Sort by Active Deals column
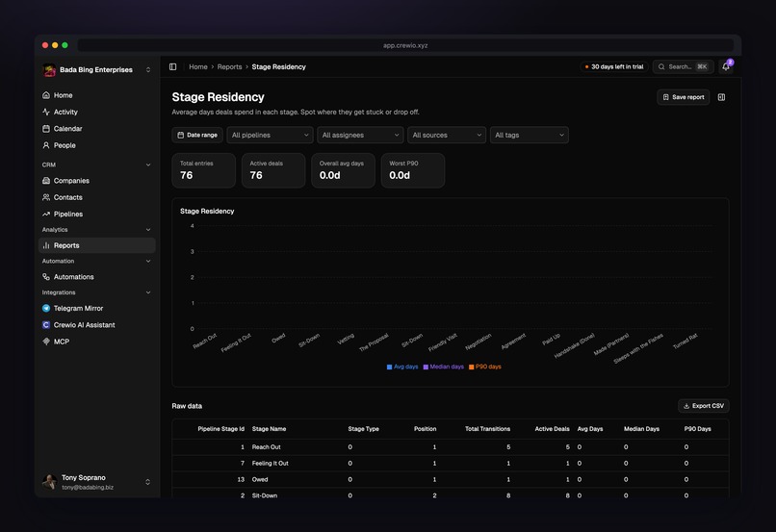 pos(552,429)
